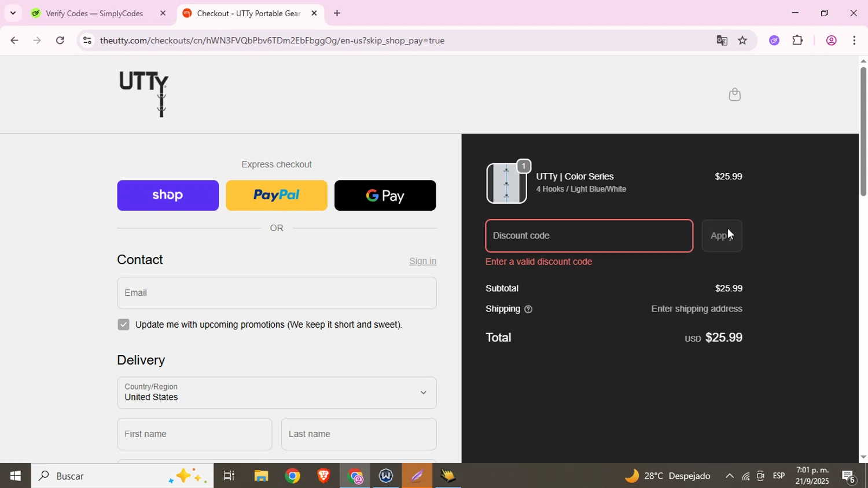868x488 pixels.
Task: Close the Verify Codes SimplyCodes tab
Action: [163, 13]
